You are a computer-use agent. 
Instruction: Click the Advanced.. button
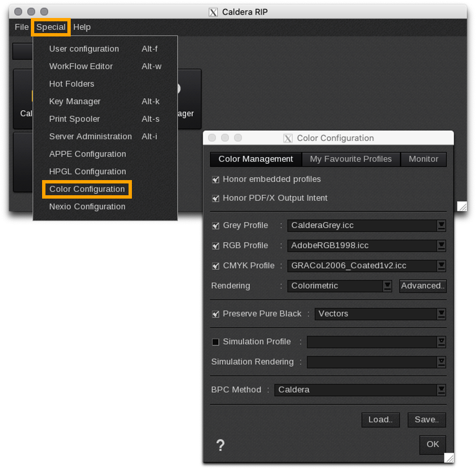tap(423, 286)
